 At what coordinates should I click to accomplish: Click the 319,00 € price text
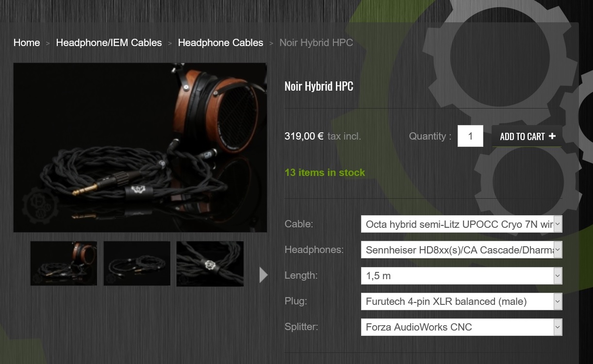pyautogui.click(x=304, y=136)
